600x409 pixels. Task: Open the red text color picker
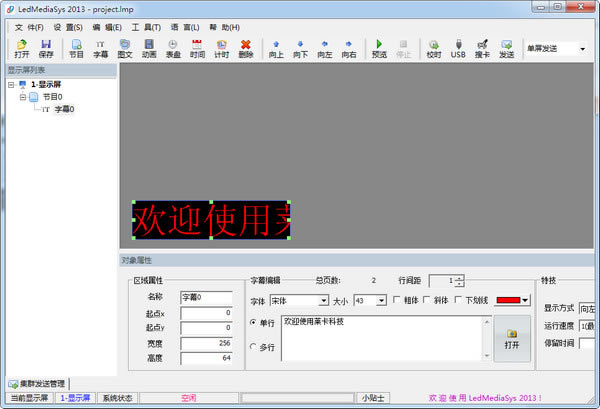(513, 300)
